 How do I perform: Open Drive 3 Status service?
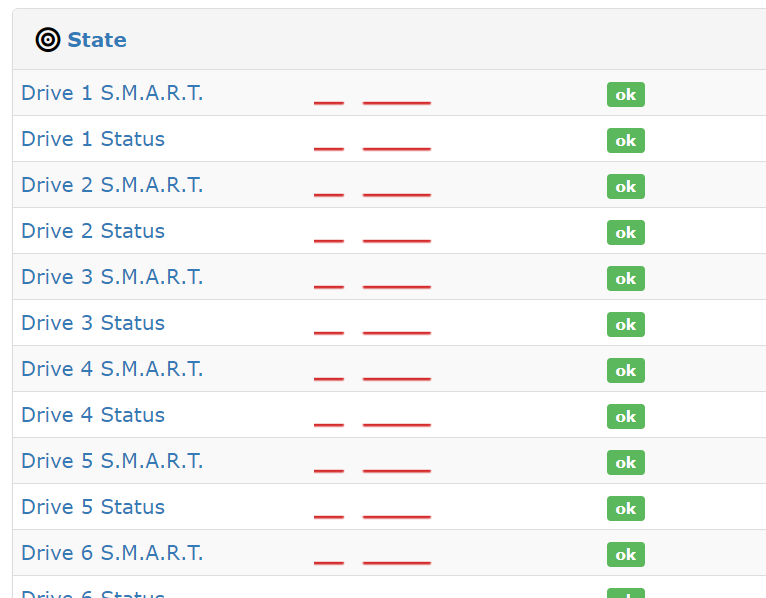(x=93, y=323)
